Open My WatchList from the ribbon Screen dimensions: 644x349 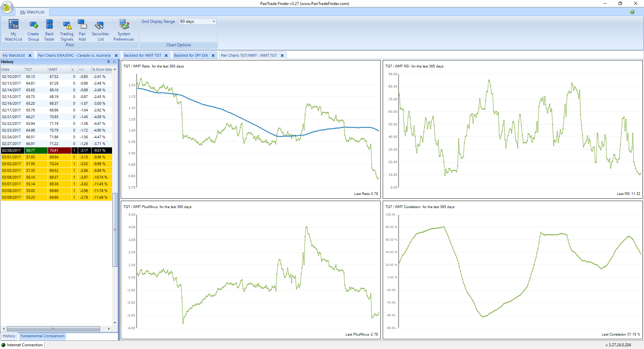tap(13, 30)
